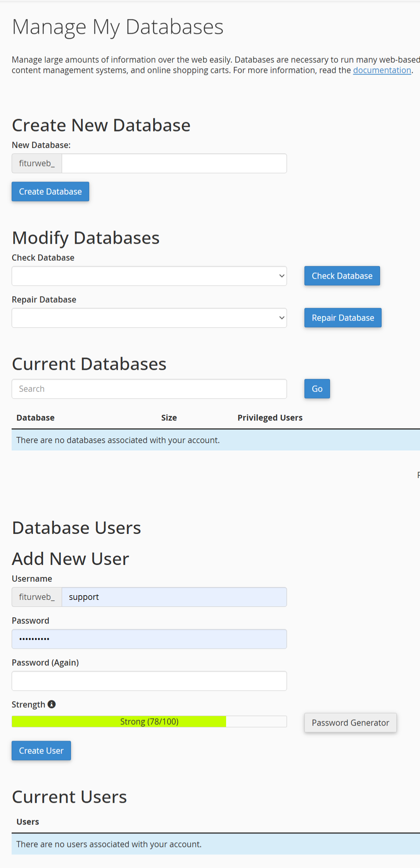Click the Strength info icon
Image resolution: width=420 pixels, height=868 pixels.
tap(52, 704)
